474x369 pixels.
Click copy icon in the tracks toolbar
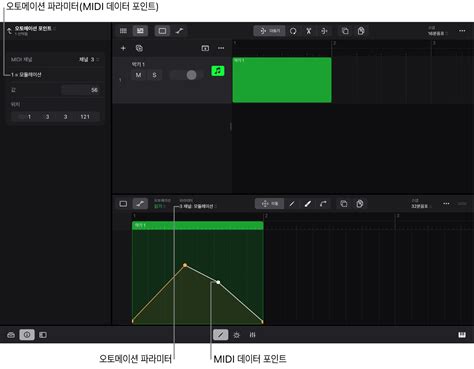tap(345, 31)
